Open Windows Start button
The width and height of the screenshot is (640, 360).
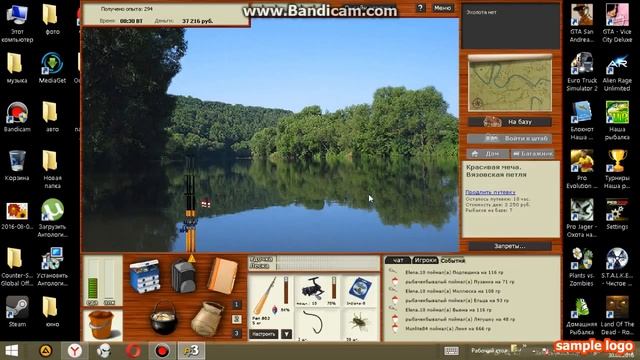point(11,351)
